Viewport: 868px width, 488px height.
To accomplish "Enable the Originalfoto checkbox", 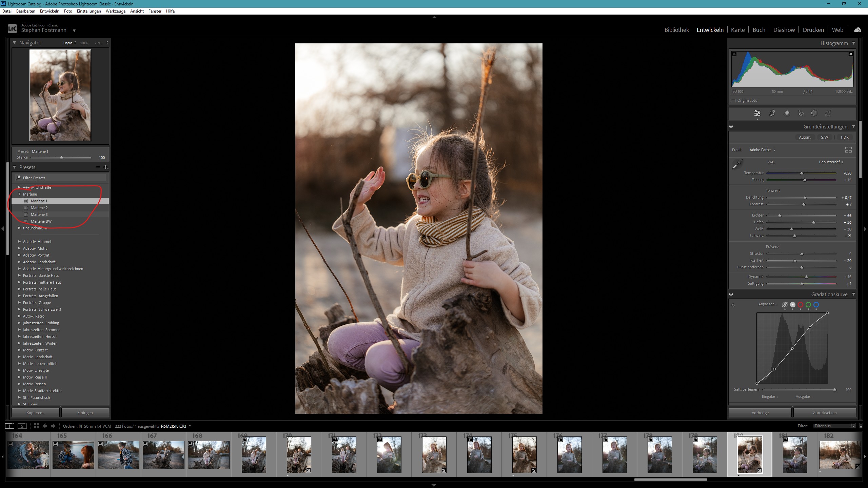I will tap(733, 101).
